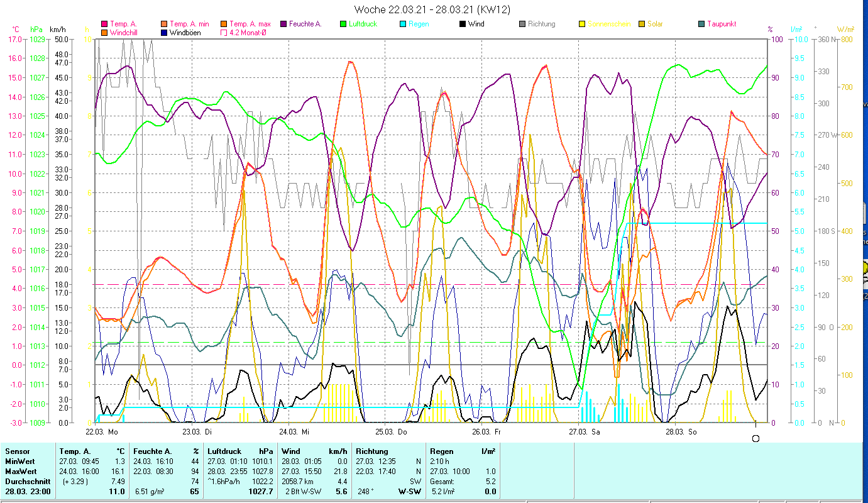Select the 'Solar' legend label

coord(655,24)
